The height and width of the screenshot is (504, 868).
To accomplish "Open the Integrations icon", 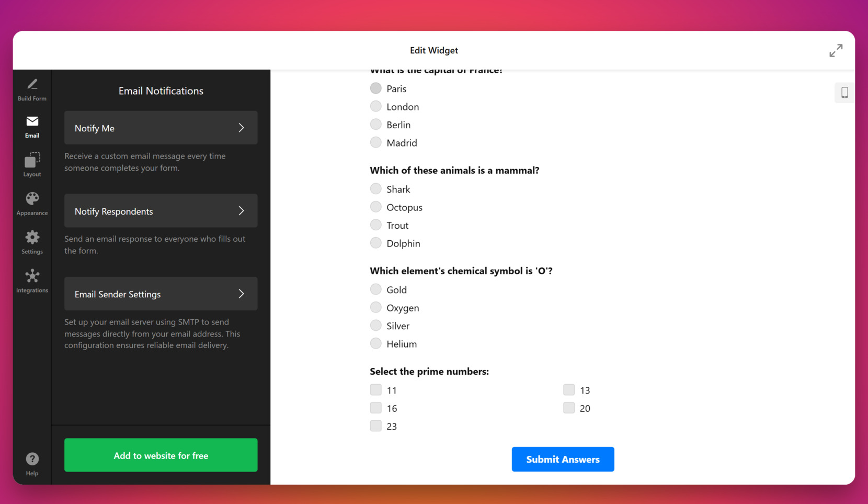I will (32, 276).
